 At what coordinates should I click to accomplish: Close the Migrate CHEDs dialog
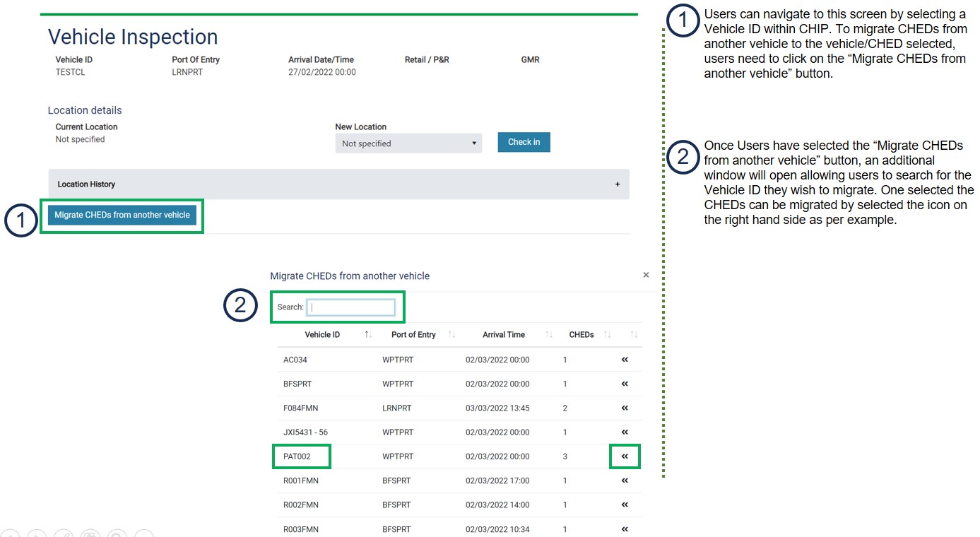click(646, 275)
